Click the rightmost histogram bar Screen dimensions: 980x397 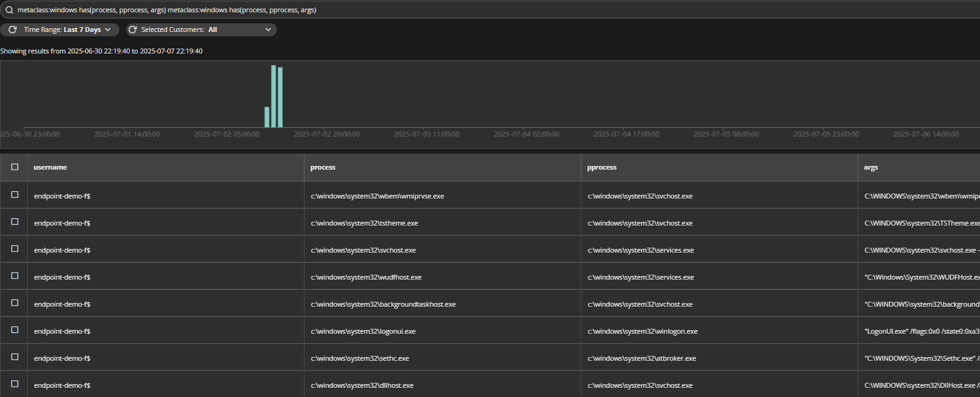[280, 97]
